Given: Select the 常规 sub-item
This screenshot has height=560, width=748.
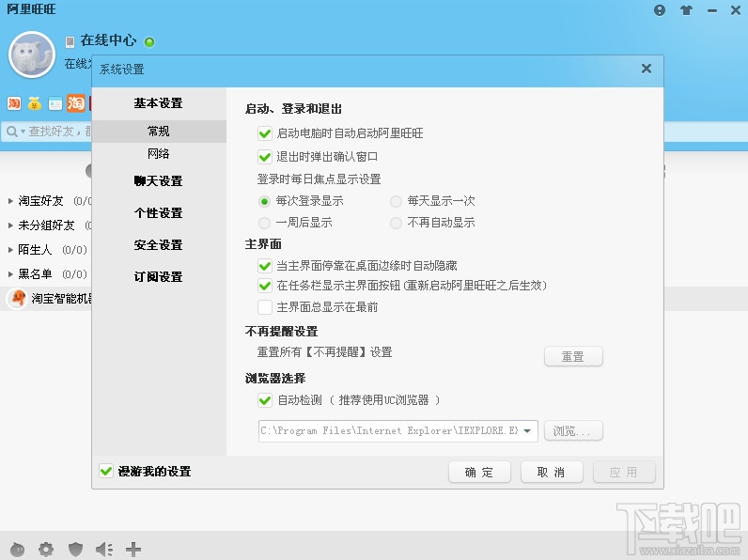Looking at the screenshot, I should [159, 132].
